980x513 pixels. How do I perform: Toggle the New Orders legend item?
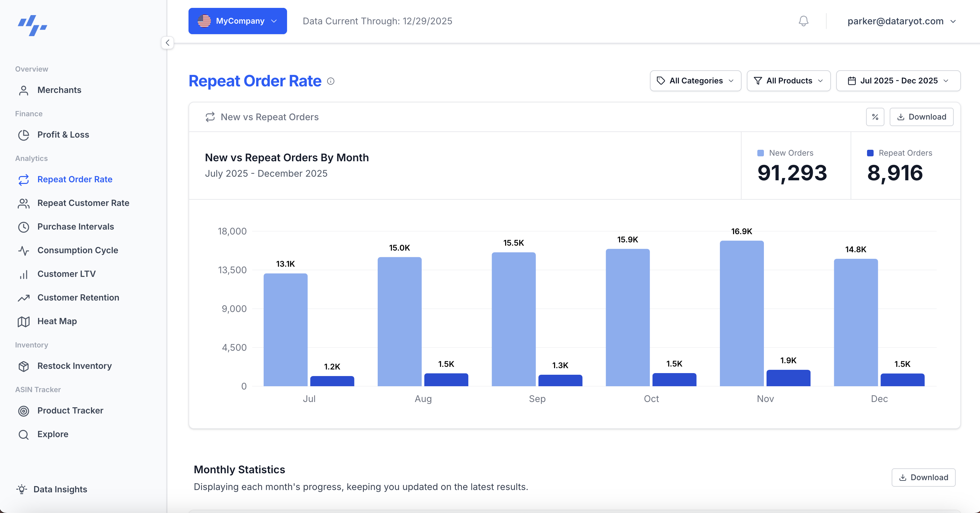click(x=785, y=153)
